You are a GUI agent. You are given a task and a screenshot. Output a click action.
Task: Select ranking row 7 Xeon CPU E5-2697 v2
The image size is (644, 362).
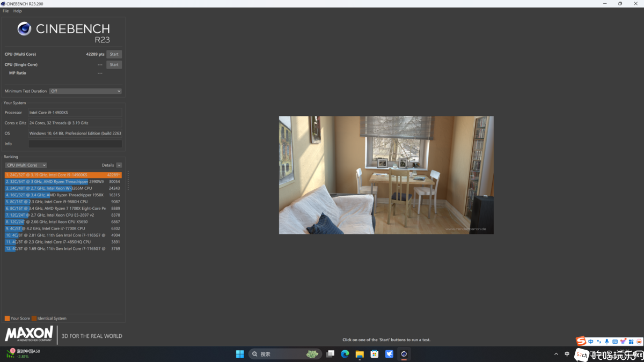tap(63, 215)
